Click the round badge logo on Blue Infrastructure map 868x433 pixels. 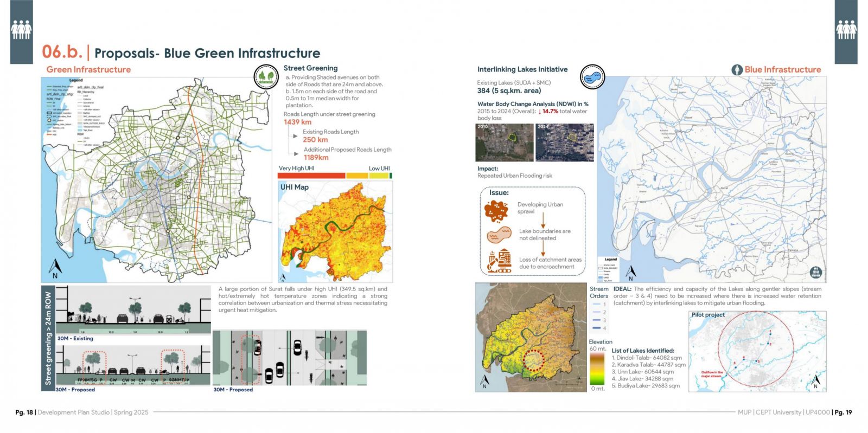tap(815, 273)
